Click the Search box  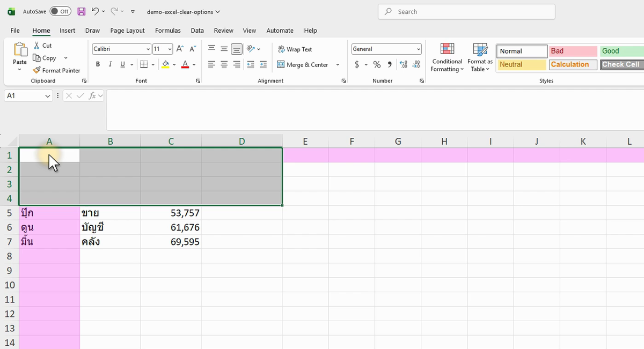[466, 11]
